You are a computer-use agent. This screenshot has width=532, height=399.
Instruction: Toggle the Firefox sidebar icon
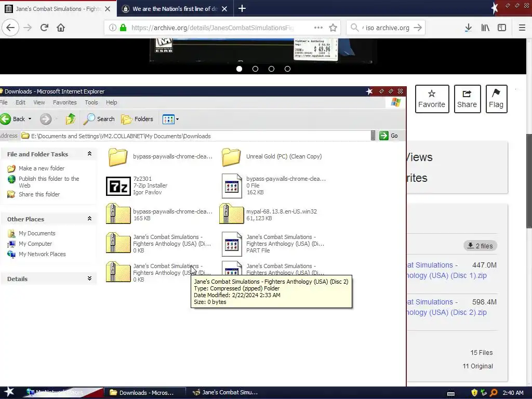tap(502, 28)
